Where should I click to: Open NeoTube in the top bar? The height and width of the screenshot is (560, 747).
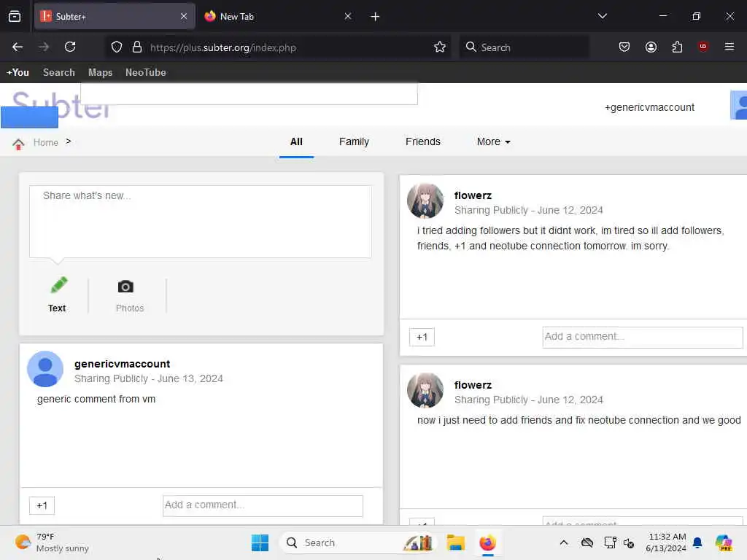pos(146,72)
